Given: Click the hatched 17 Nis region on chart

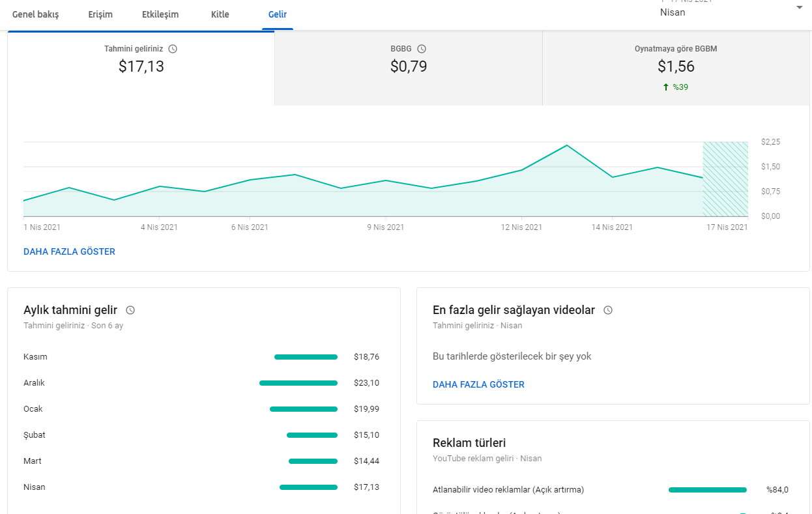Looking at the screenshot, I should pos(725,179).
